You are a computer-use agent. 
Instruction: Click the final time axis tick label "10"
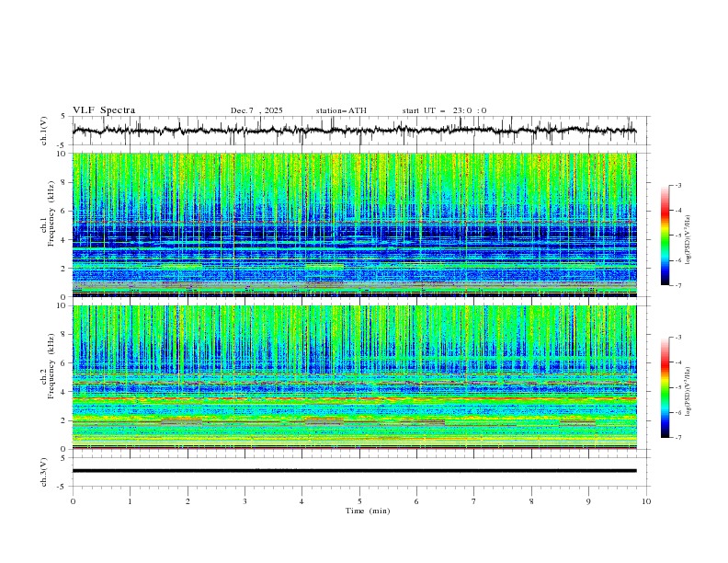646,501
